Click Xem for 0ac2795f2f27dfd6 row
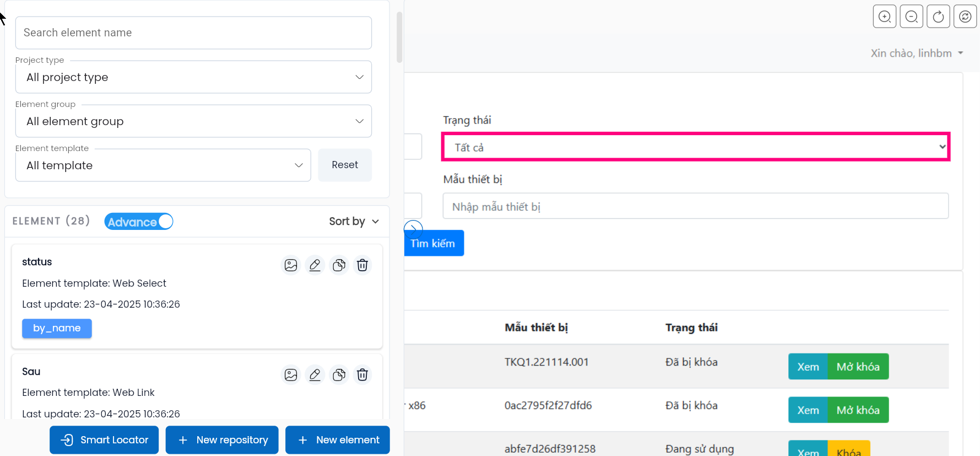 pyautogui.click(x=808, y=410)
